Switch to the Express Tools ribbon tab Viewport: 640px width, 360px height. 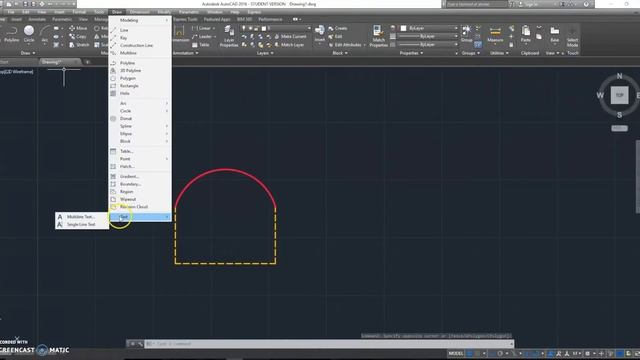(185, 19)
